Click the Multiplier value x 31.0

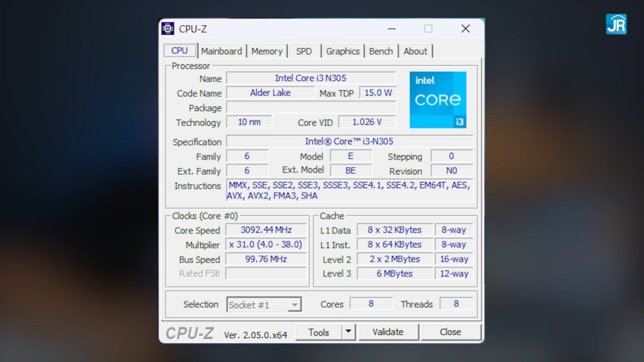[x=266, y=245]
